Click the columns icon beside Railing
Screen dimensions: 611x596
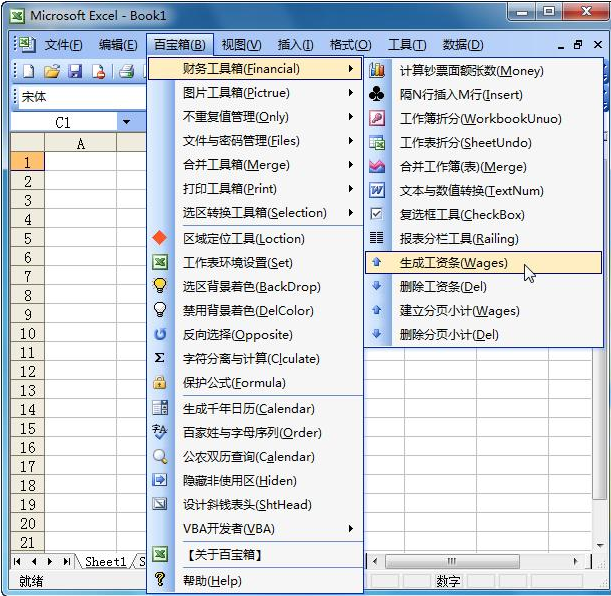pyautogui.click(x=377, y=238)
